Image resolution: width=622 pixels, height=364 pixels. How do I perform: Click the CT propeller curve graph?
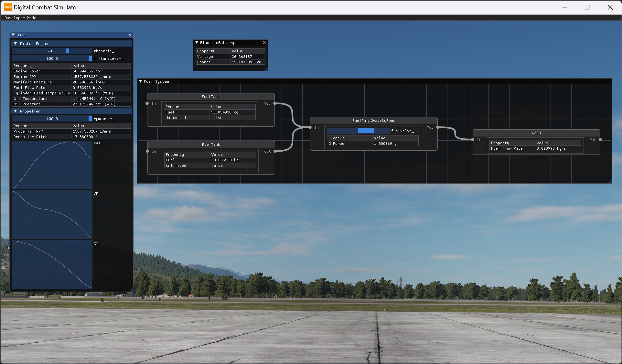pyautogui.click(x=52, y=264)
